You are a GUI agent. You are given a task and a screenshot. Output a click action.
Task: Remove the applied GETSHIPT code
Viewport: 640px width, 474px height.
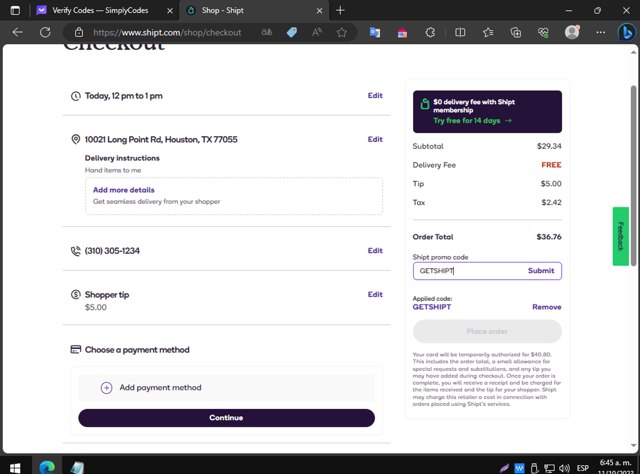(x=546, y=307)
